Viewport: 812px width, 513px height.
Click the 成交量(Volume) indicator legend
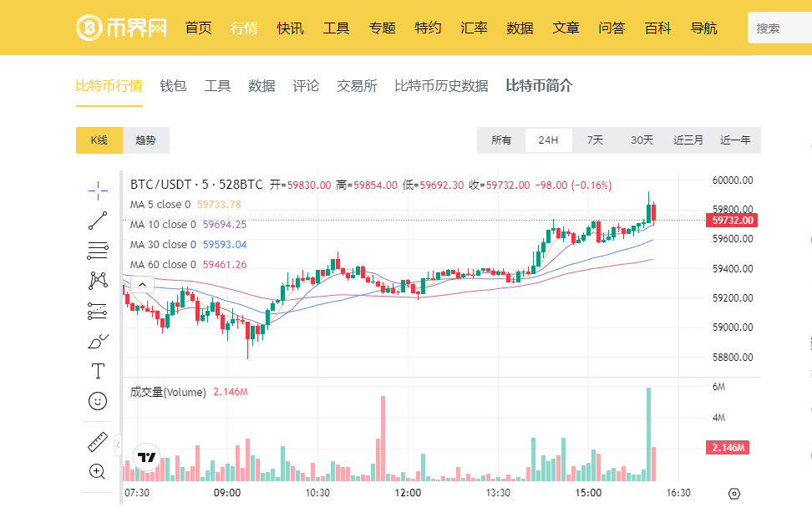168,392
